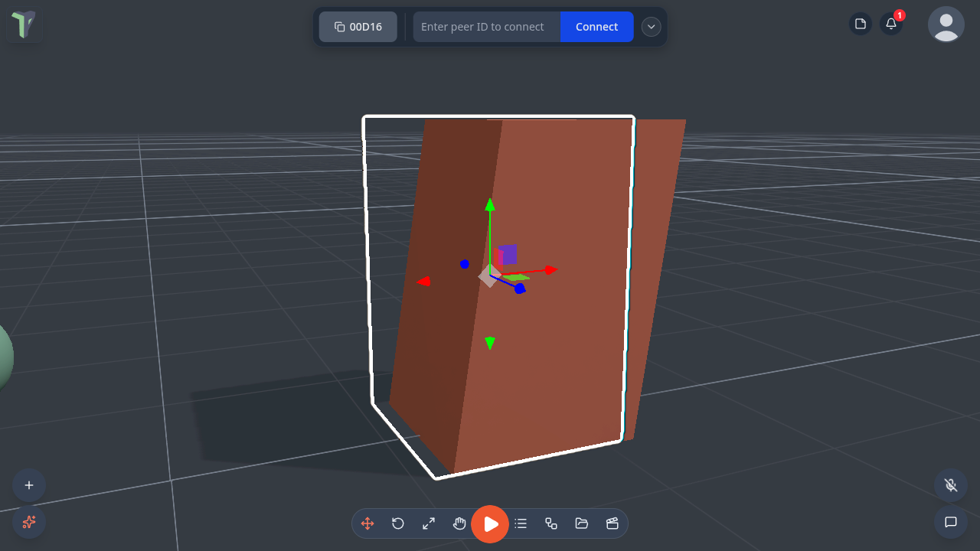Click the white diamond gizmo center handle
This screenshot has width=980, height=551.
click(x=490, y=275)
